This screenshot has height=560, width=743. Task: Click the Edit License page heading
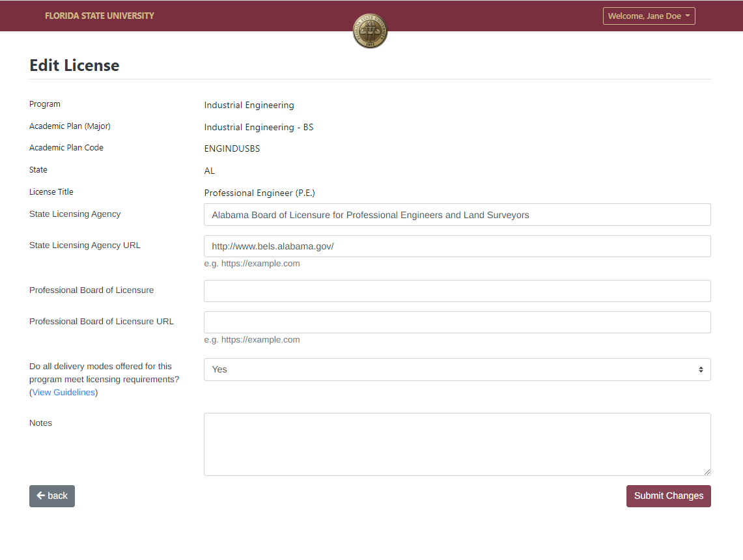[74, 65]
